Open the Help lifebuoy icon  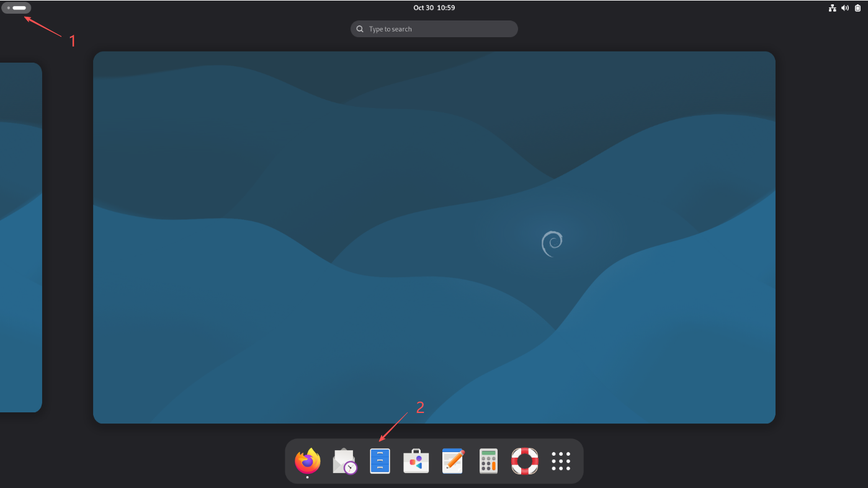point(524,461)
